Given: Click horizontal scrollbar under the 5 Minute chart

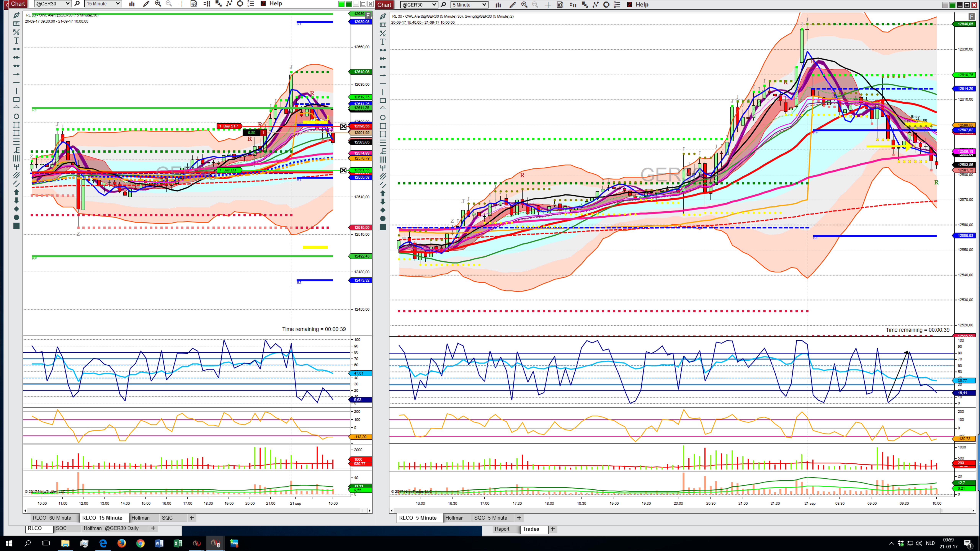Looking at the screenshot, I should 681,511.
